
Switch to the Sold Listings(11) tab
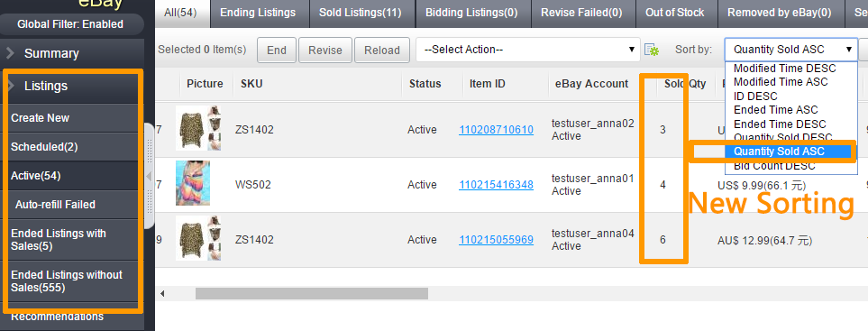click(x=361, y=13)
